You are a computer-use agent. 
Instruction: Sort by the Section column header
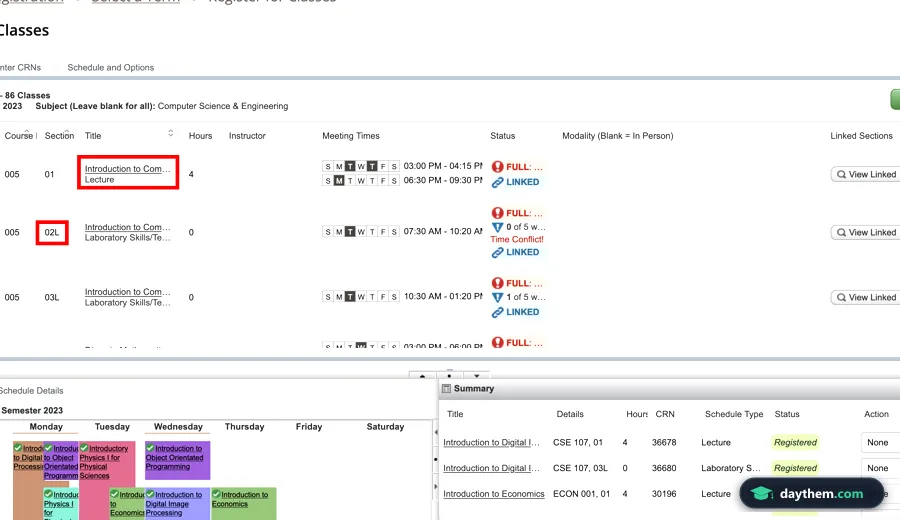pos(59,135)
